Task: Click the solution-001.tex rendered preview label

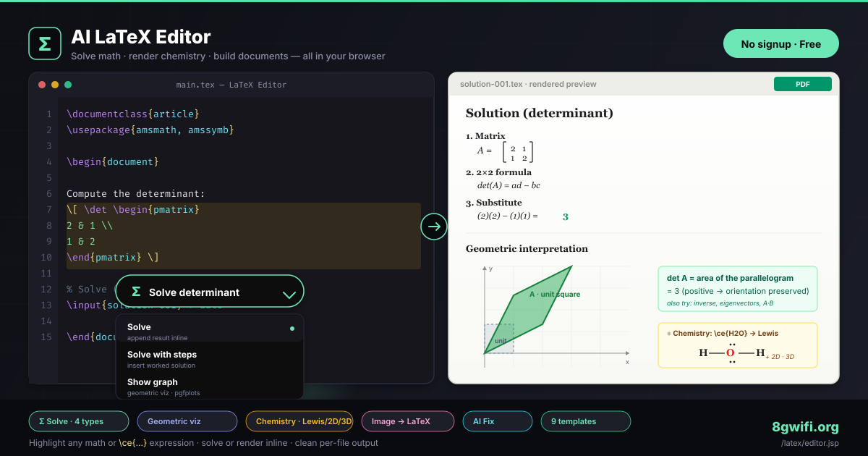Action: point(528,84)
